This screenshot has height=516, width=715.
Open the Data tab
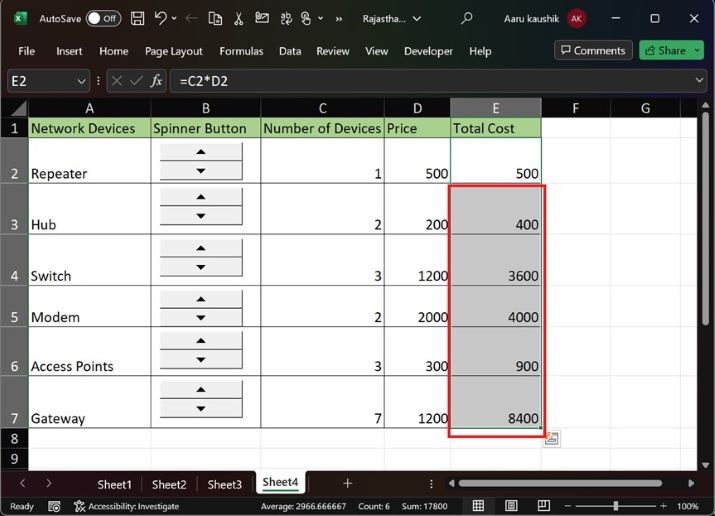[290, 51]
